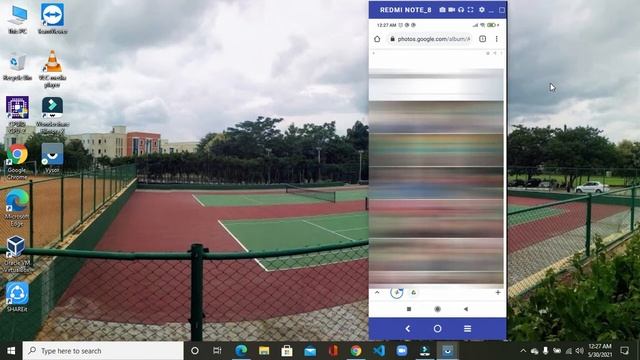
Task: Switch to Vysor taskbar button
Action: (448, 351)
